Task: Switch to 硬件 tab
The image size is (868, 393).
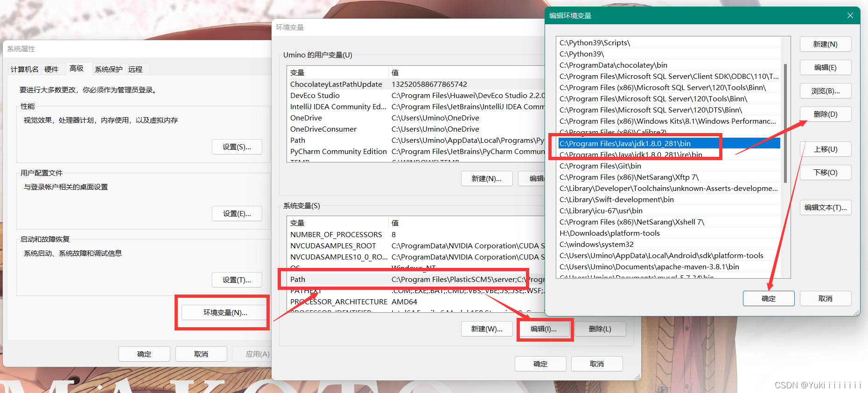Action: [x=51, y=69]
